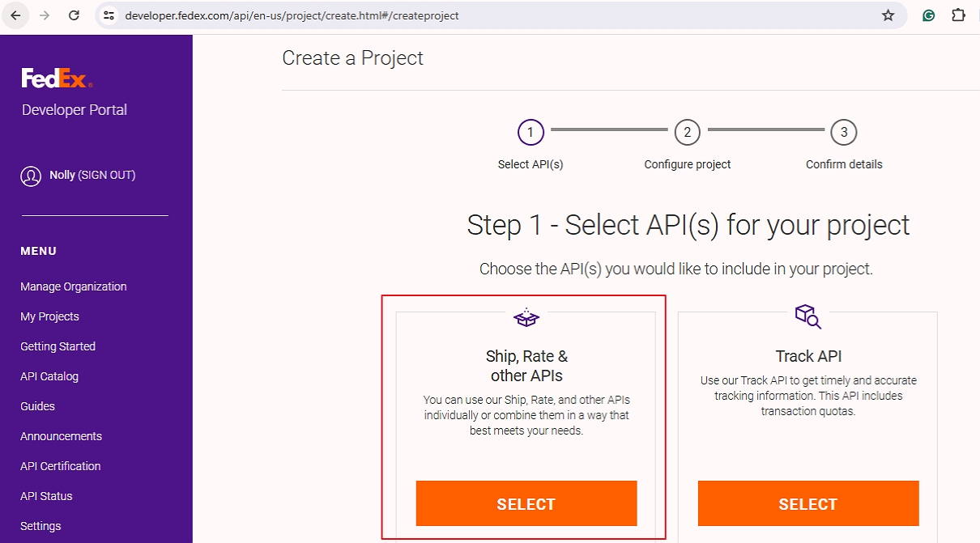The height and width of the screenshot is (543, 980).
Task: Click the open box Ship, Rate icon
Action: pyautogui.click(x=526, y=317)
